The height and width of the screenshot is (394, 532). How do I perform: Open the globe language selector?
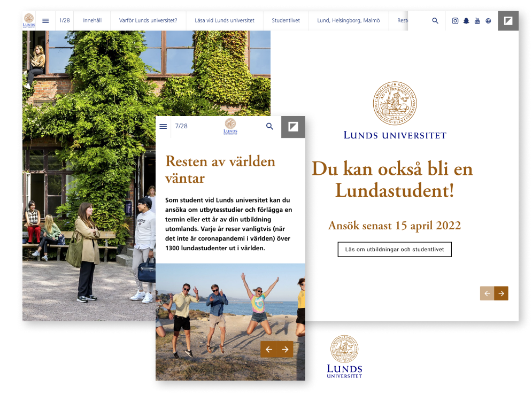(488, 21)
